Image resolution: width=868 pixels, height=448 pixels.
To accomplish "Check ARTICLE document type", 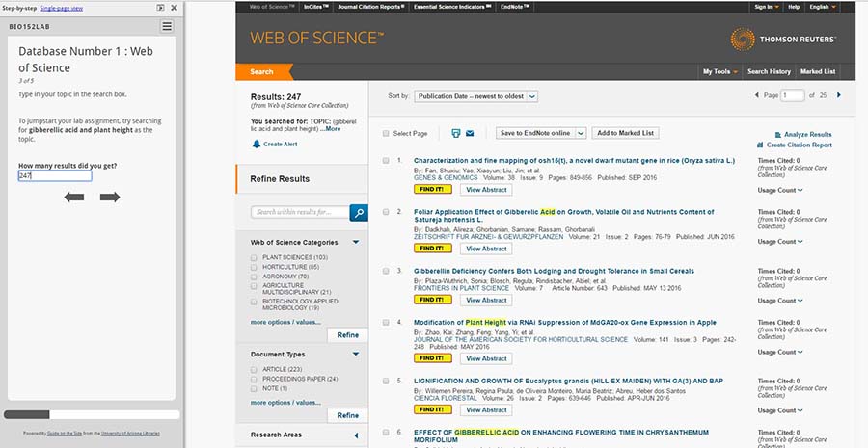I will click(254, 369).
